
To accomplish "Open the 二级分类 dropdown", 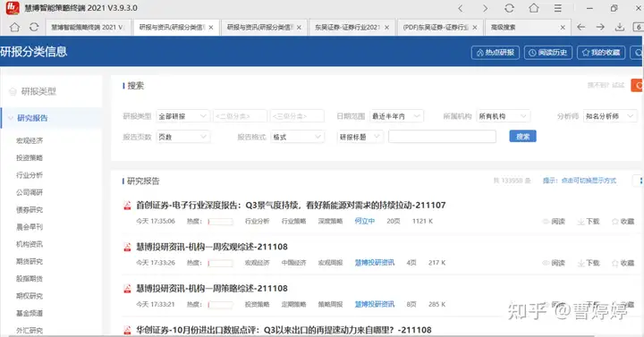I will [241, 116].
